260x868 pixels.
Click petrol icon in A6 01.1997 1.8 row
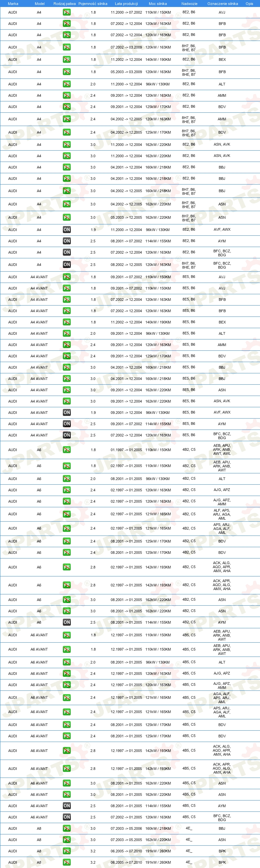click(67, 450)
